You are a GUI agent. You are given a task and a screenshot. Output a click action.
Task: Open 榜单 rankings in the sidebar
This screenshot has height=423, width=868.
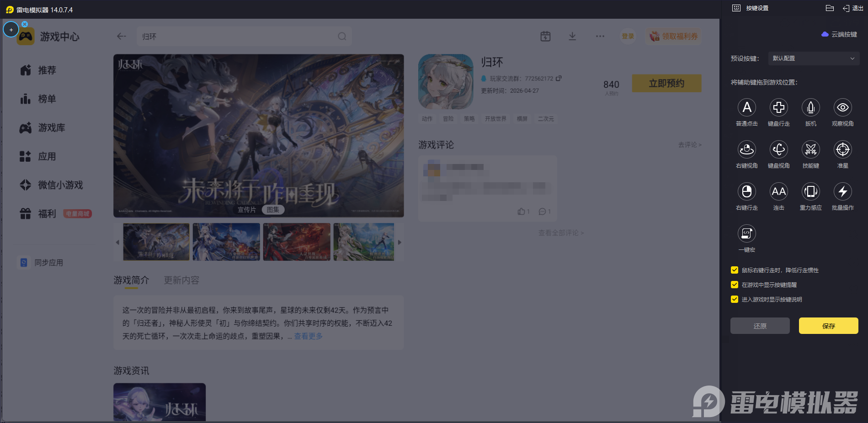coord(38,99)
